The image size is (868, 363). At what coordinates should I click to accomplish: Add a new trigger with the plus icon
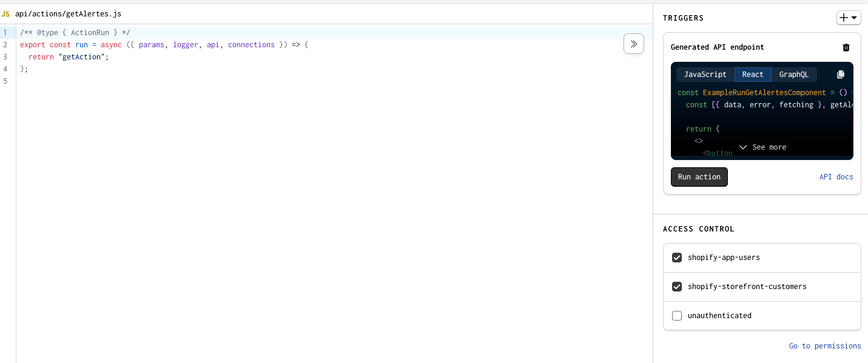pos(843,18)
